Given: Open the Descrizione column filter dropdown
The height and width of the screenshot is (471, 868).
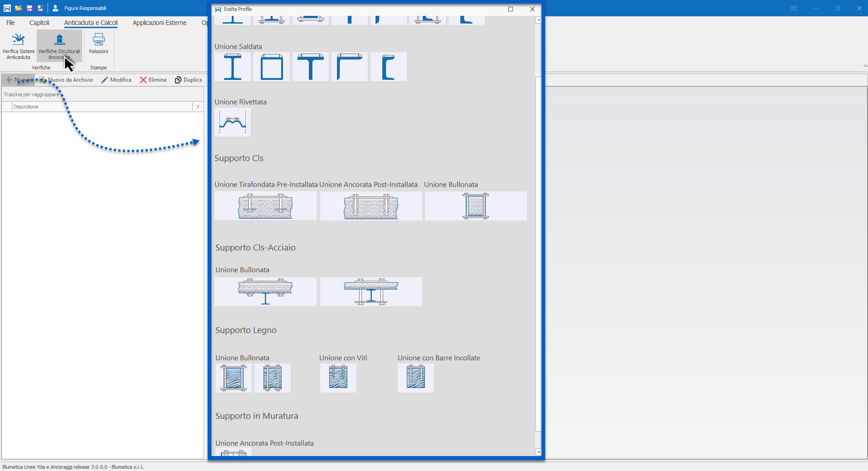Looking at the screenshot, I should pos(198,107).
